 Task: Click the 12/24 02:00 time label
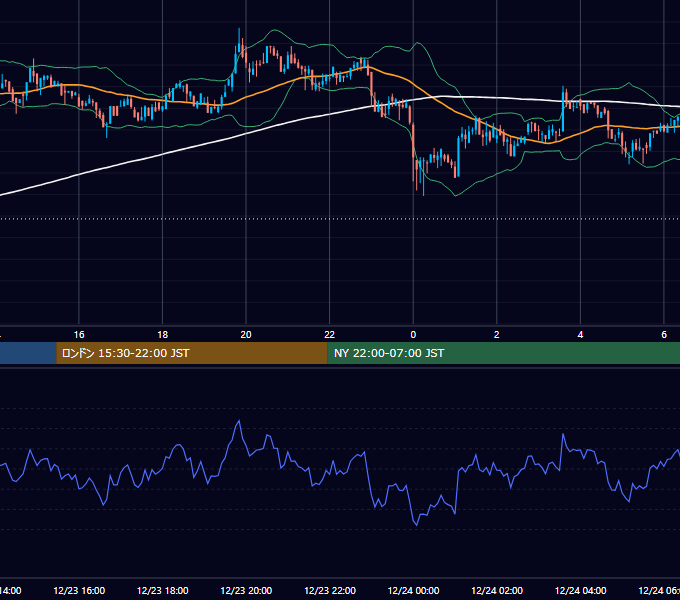tap(497, 590)
